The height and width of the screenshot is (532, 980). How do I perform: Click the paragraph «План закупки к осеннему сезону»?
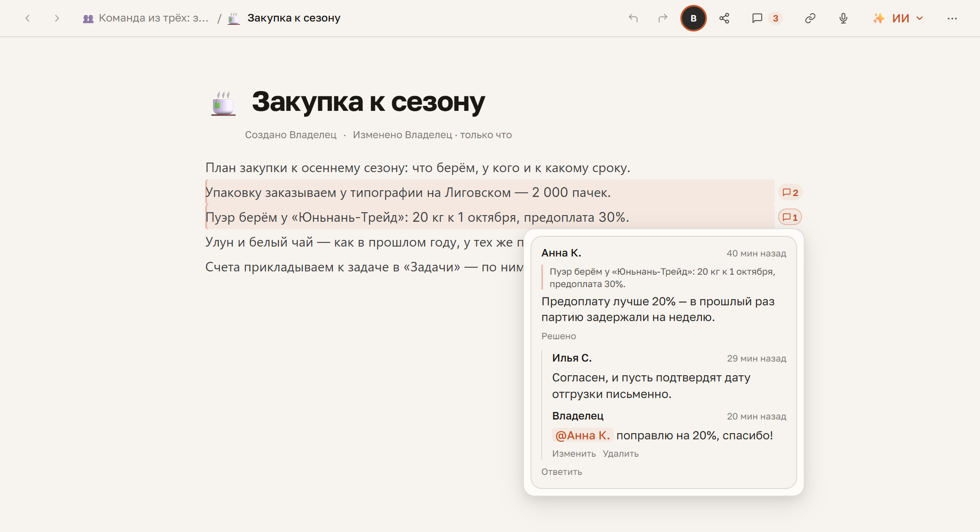click(418, 168)
